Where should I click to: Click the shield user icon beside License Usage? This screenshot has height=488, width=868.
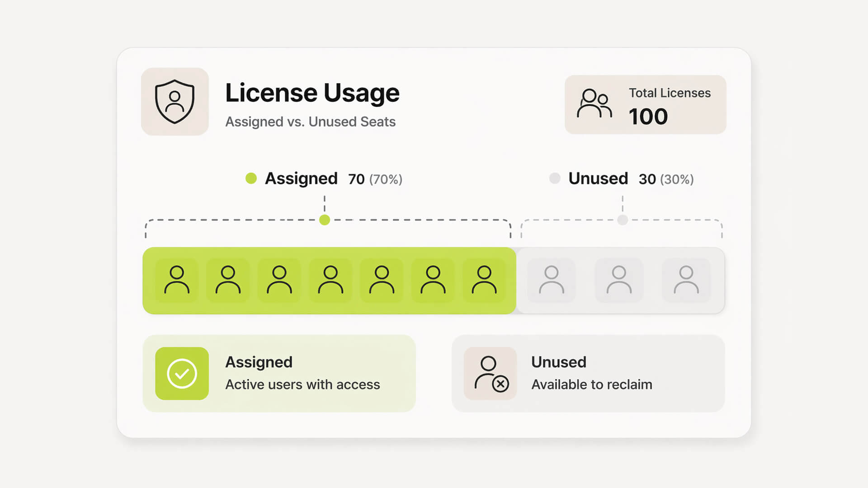[x=175, y=101]
